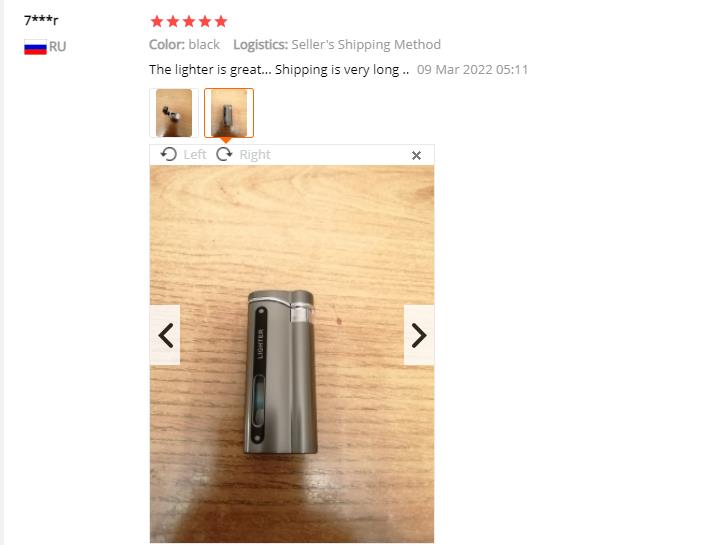The width and height of the screenshot is (727, 545).
Task: Click the third red rating star
Action: pyautogui.click(x=189, y=21)
